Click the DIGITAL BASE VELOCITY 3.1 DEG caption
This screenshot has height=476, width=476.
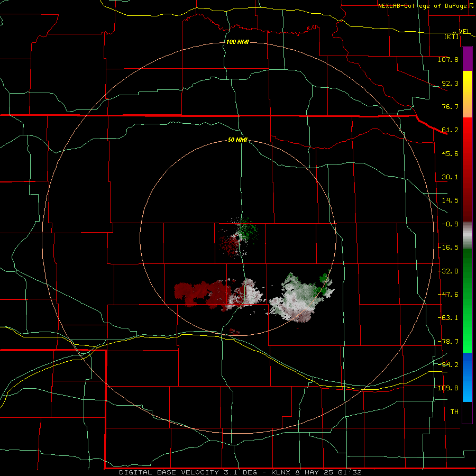click(x=188, y=472)
